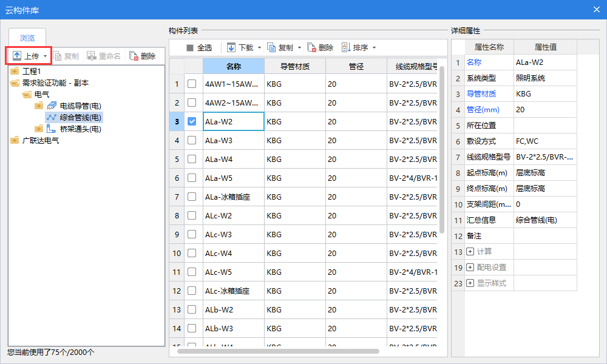The height and width of the screenshot is (364, 607).
Task: Click the red delete icon above the component table
Action: pos(311,47)
